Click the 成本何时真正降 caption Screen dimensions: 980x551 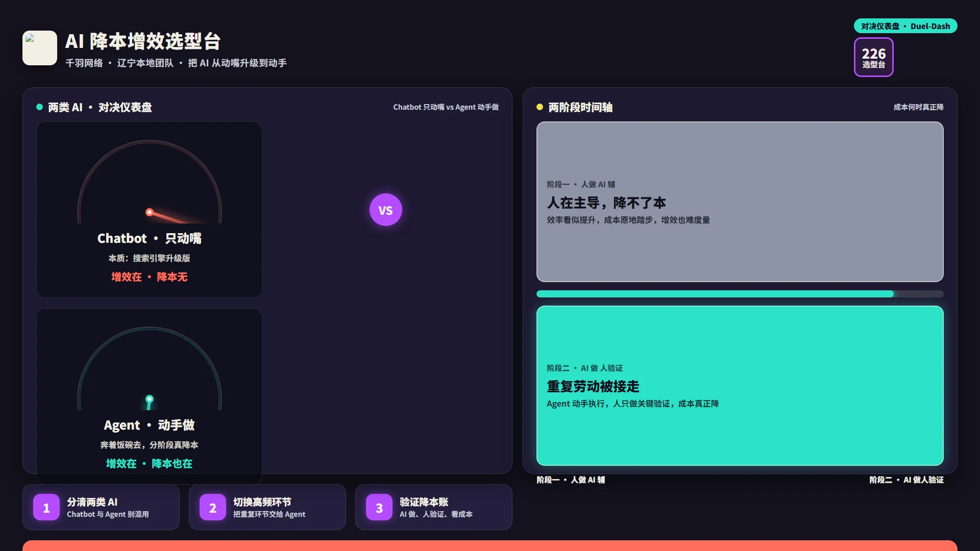919,107
